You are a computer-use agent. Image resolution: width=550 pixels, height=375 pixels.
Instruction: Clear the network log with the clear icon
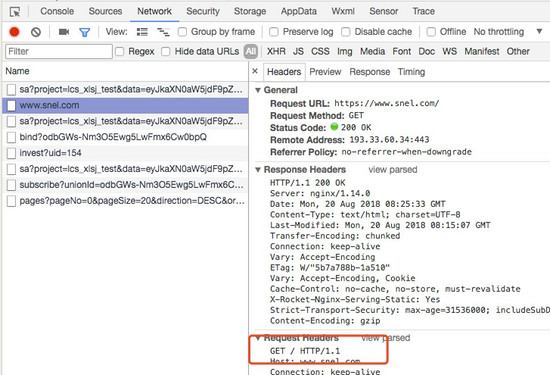point(36,32)
